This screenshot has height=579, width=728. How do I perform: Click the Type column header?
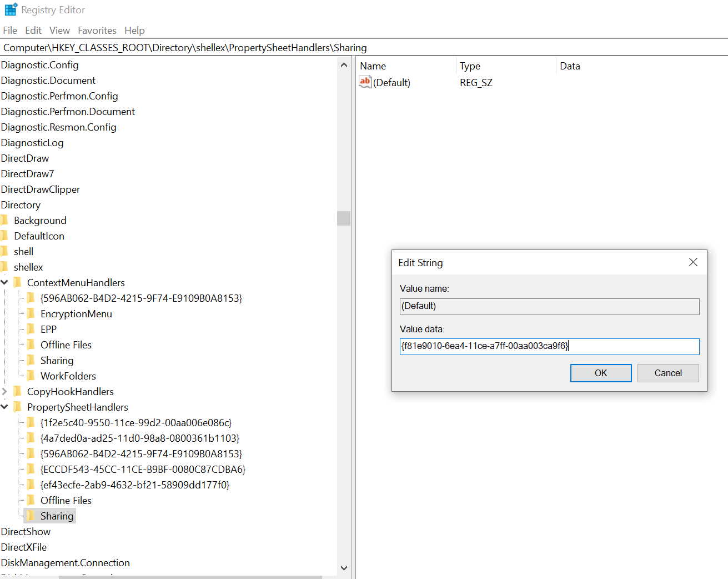tap(470, 66)
